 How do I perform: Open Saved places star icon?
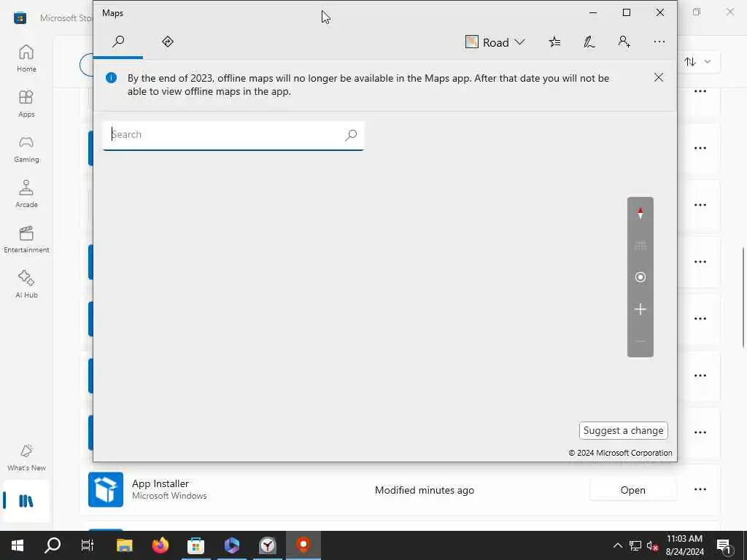pyautogui.click(x=554, y=42)
